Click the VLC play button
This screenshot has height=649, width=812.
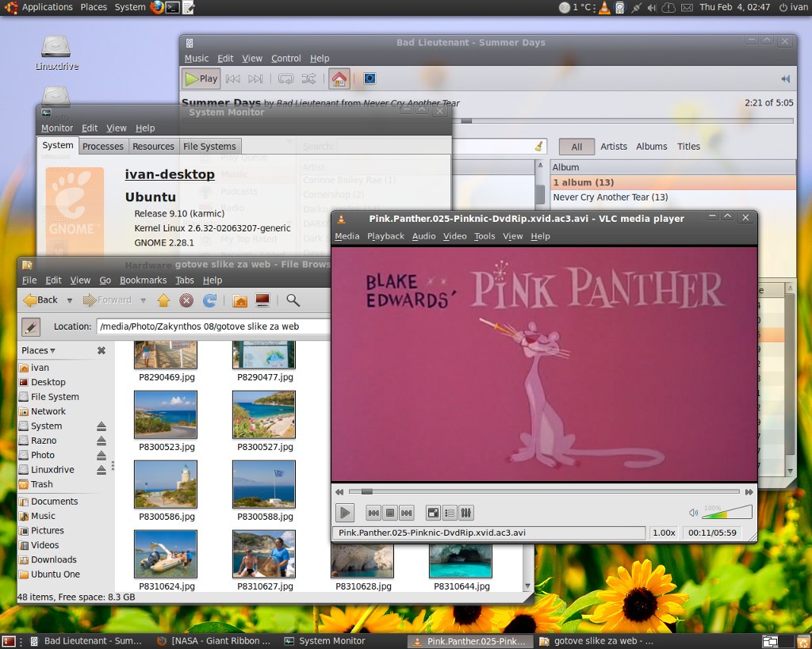344,513
